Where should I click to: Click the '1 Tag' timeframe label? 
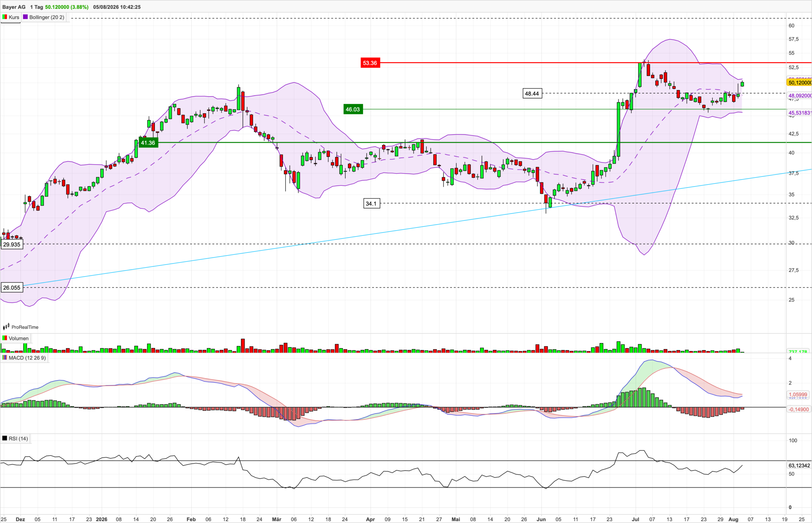click(x=37, y=7)
